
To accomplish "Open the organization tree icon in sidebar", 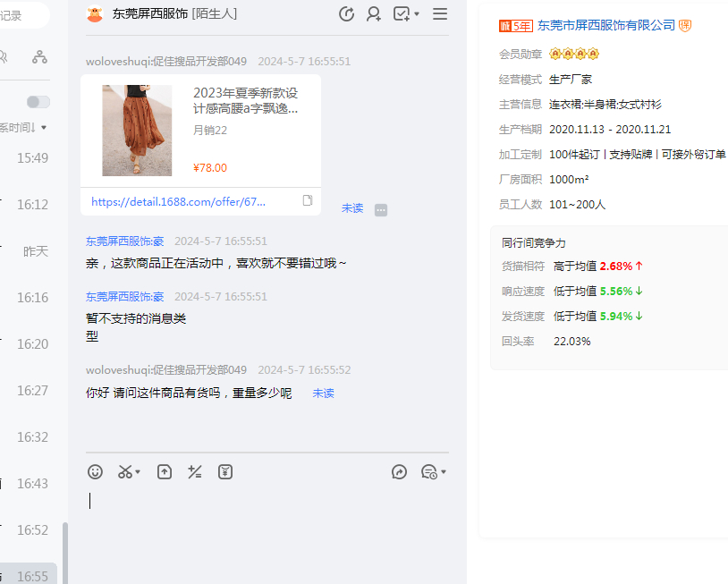I will (39, 57).
